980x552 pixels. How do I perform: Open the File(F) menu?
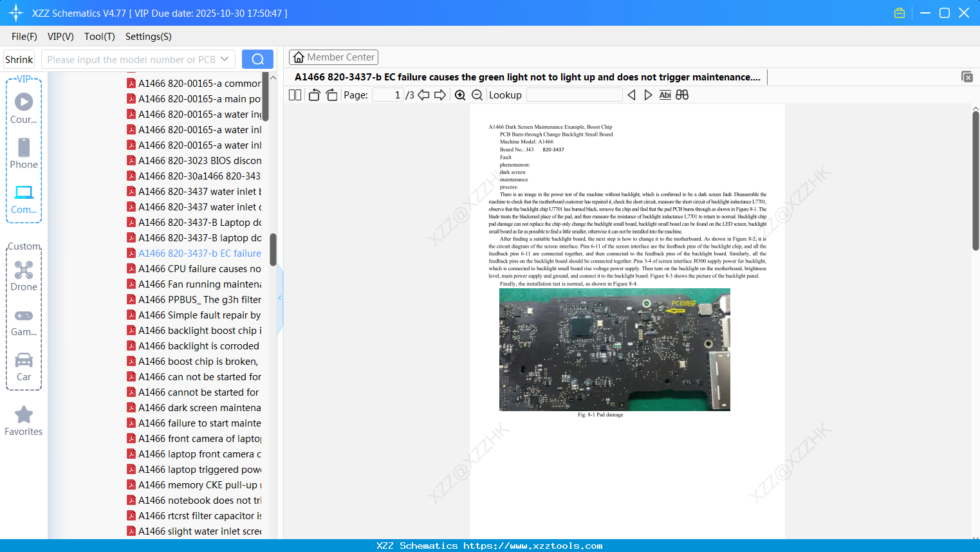(24, 37)
